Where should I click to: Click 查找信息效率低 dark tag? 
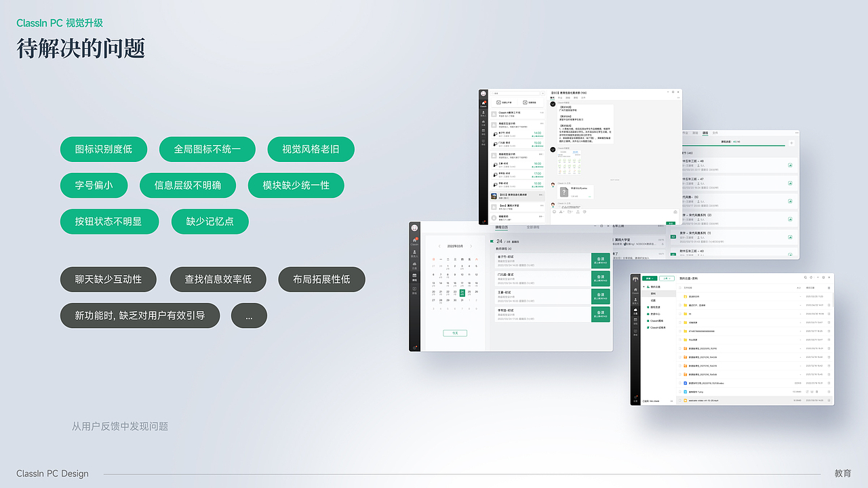click(218, 279)
